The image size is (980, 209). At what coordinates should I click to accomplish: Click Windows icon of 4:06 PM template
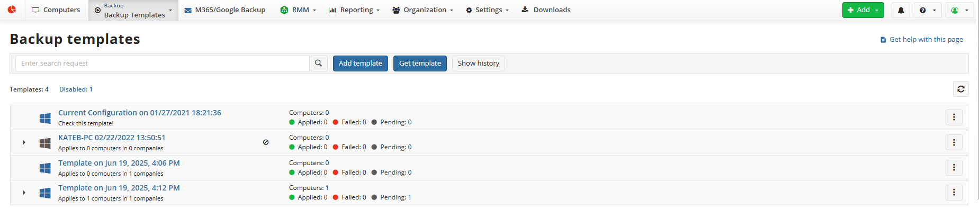tap(45, 168)
